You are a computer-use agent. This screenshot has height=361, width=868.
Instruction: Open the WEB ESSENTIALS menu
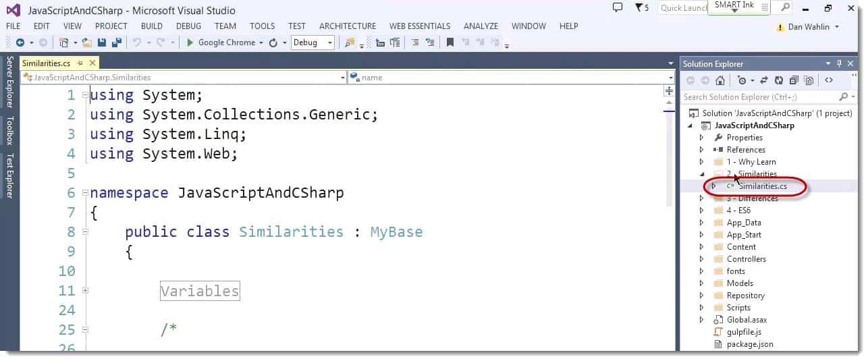click(x=420, y=26)
